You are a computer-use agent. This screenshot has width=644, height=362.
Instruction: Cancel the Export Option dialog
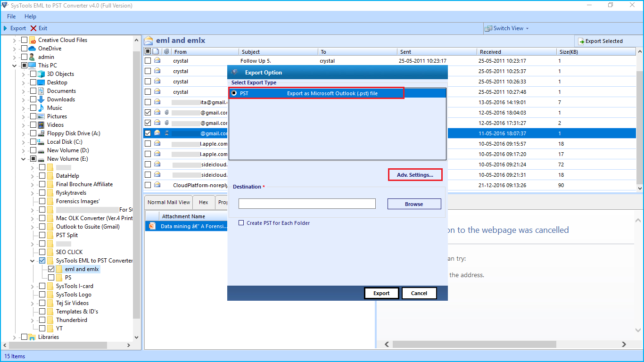tap(419, 293)
